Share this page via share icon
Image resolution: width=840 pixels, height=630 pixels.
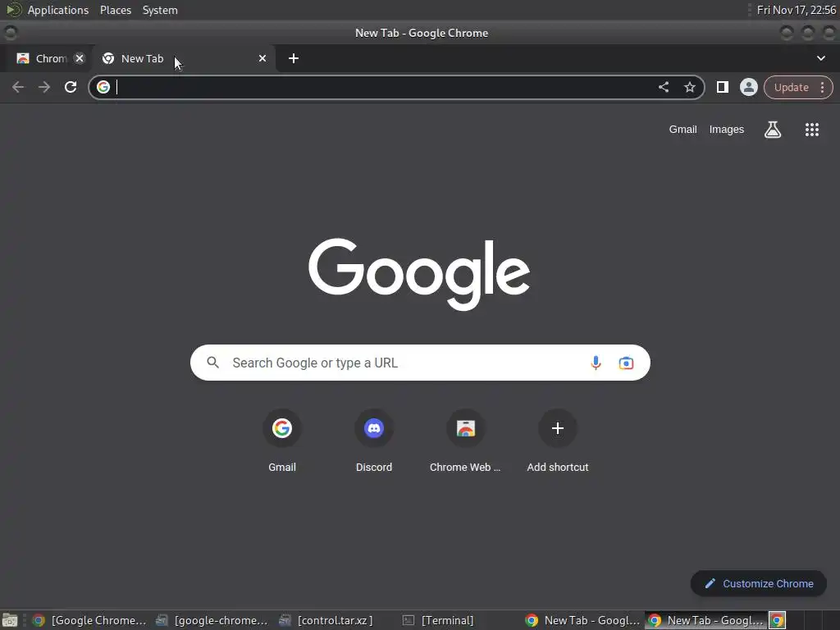coord(663,87)
